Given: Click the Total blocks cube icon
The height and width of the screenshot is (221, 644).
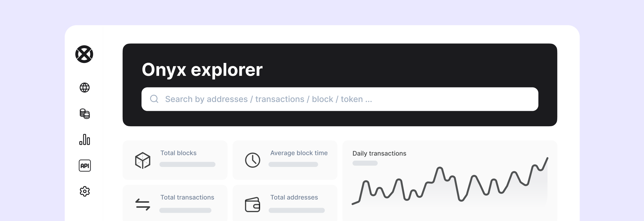Looking at the screenshot, I should point(143,160).
